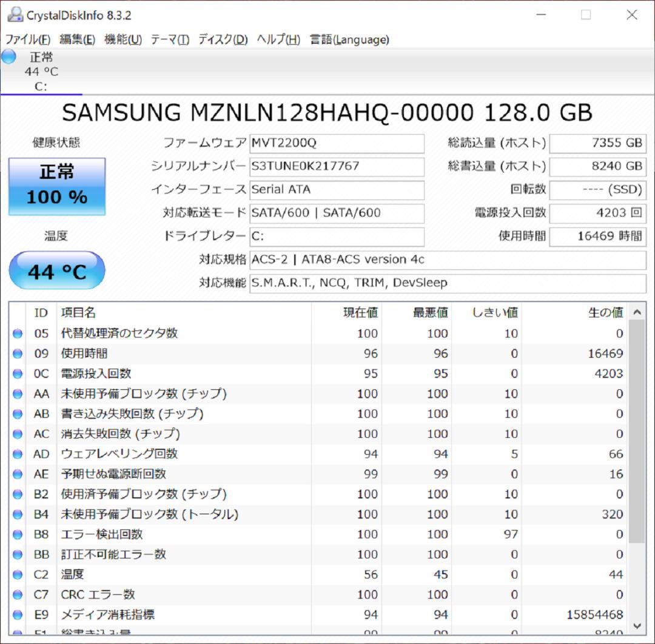Click the シリアルナンバー text field

[x=337, y=167]
